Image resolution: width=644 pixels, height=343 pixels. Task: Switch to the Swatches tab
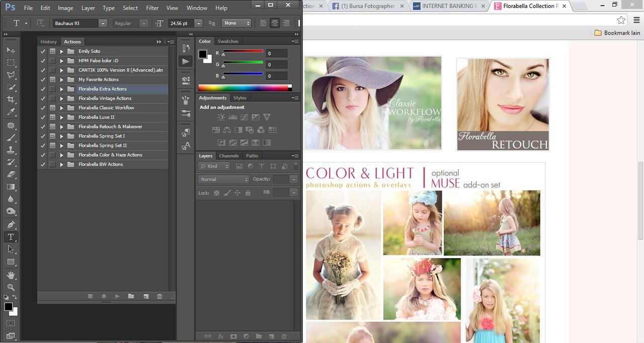click(x=228, y=41)
